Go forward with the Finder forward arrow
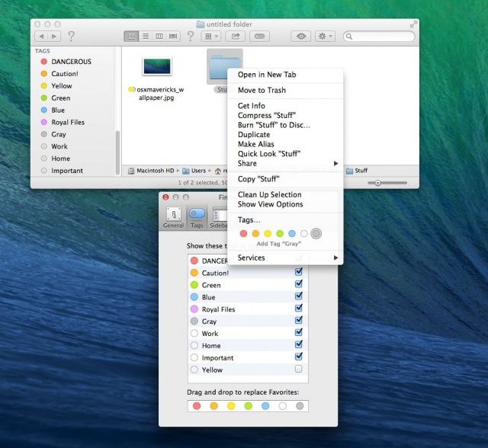Image resolution: width=488 pixels, height=448 pixels. [54, 37]
